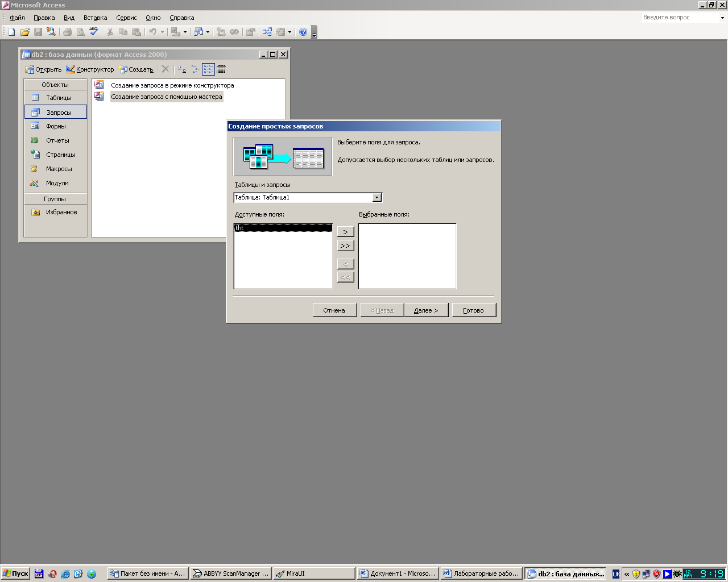The width and height of the screenshot is (728, 582).
Task: Switch to ABBYY ScanManager taskbar button
Action: point(230,574)
